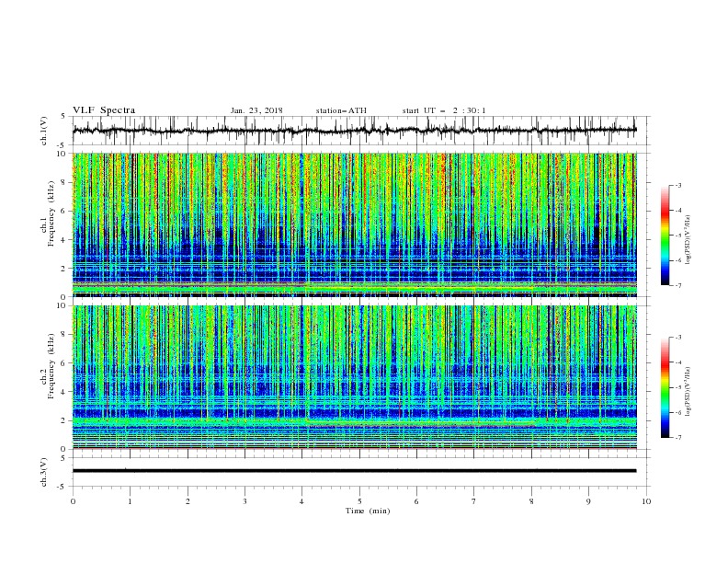Image resolution: width=728 pixels, height=563 pixels.
Task: Click time axis tick label "5"
Action: pyautogui.click(x=359, y=501)
